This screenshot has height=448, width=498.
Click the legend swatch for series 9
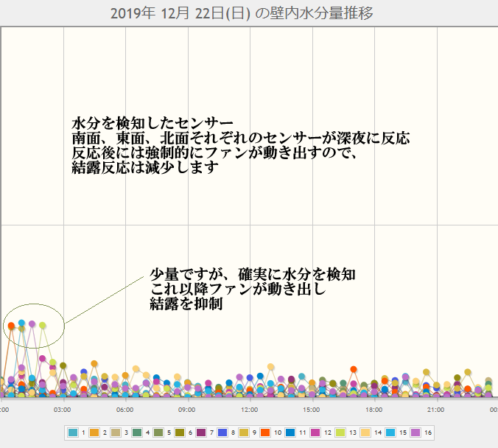244,433
